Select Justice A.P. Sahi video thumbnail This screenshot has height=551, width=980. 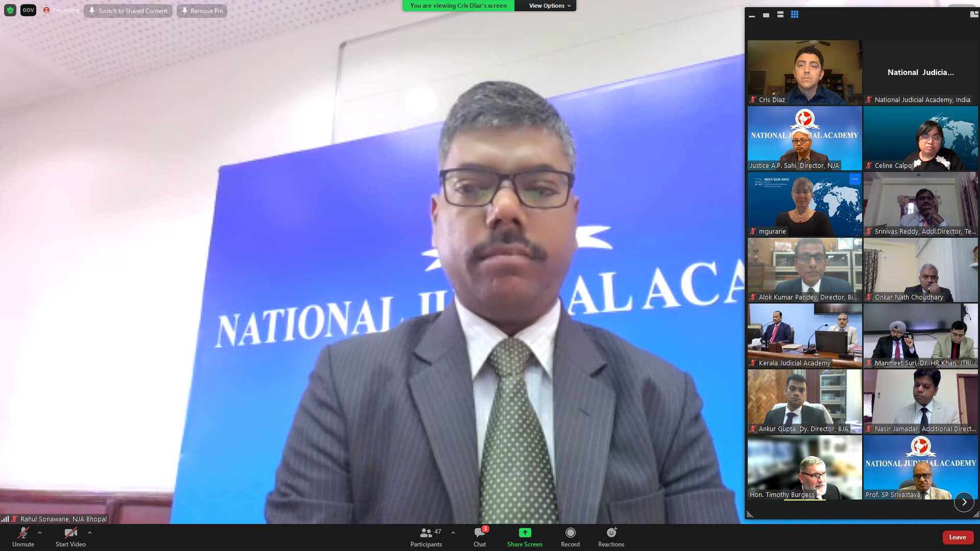[805, 138]
